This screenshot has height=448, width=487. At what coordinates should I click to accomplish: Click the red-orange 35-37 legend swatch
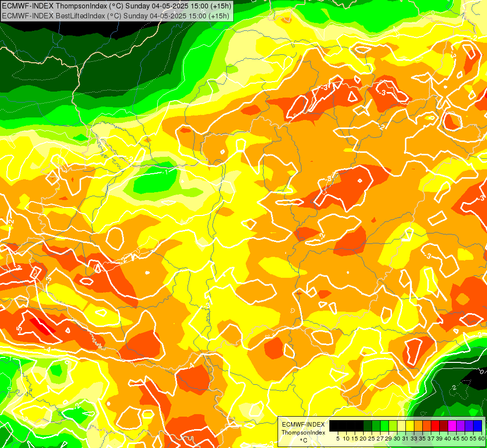point(427,426)
